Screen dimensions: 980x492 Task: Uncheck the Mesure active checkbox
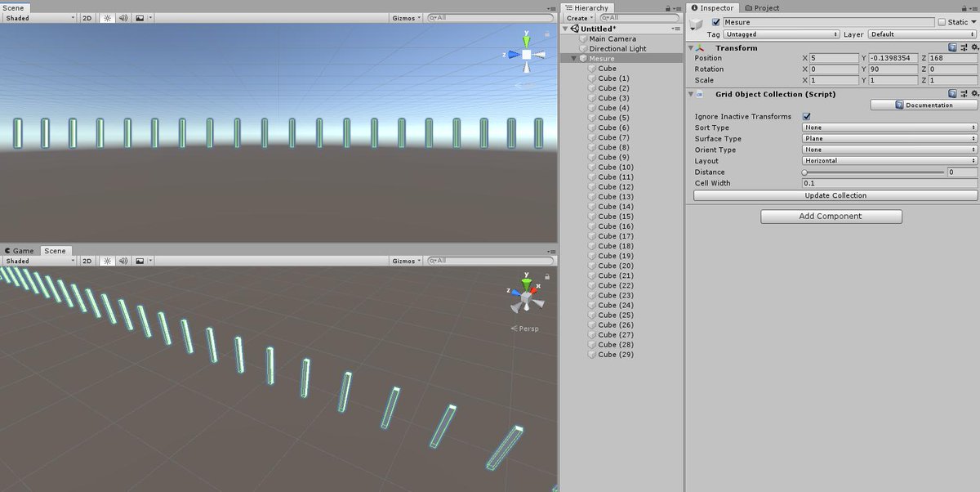(x=716, y=22)
